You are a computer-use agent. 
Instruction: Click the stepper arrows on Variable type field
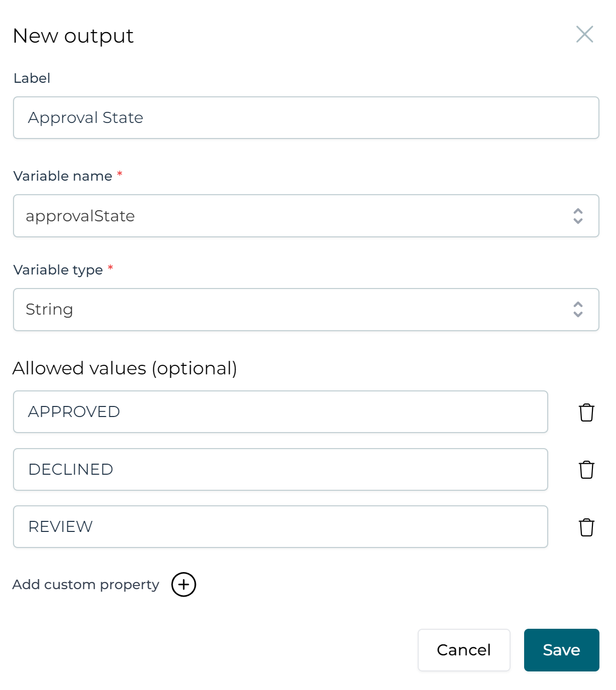(x=578, y=310)
